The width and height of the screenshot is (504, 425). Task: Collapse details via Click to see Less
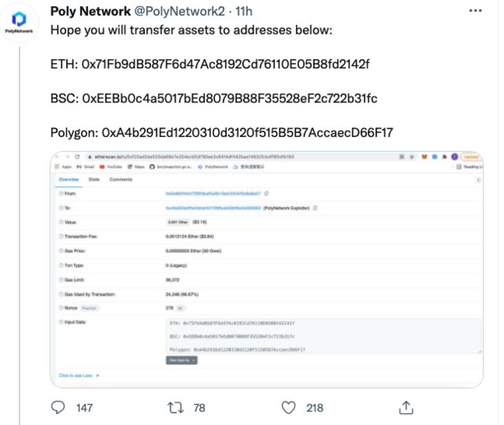(x=79, y=375)
